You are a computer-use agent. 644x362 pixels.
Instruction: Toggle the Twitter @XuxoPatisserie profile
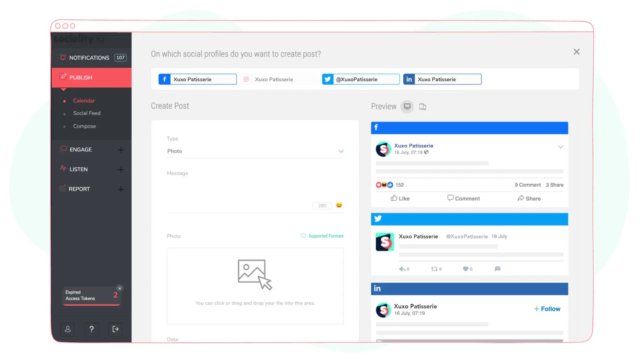pyautogui.click(x=361, y=79)
